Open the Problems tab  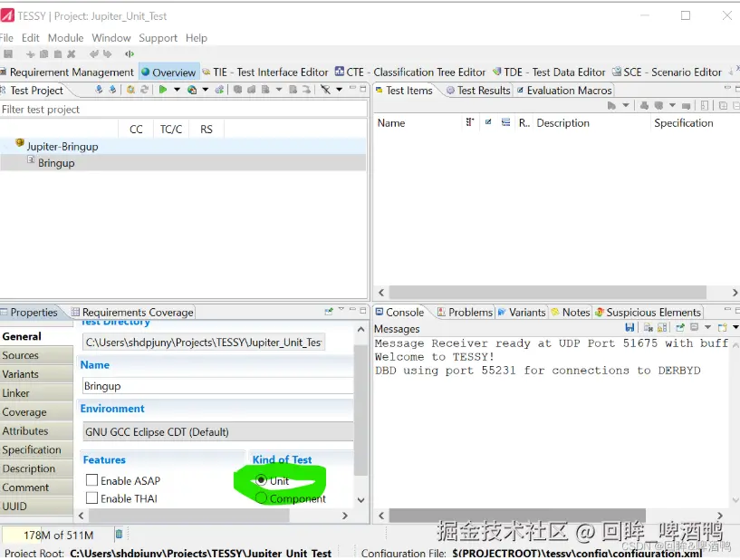[465, 312]
